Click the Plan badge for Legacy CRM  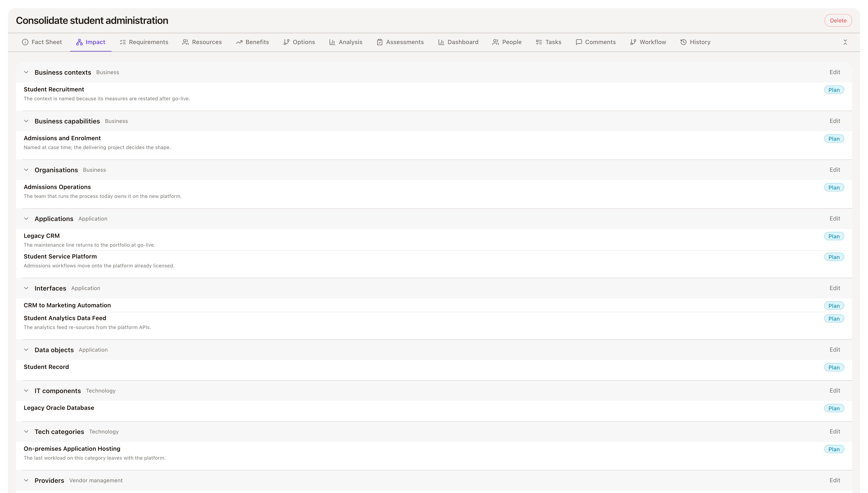tap(834, 236)
